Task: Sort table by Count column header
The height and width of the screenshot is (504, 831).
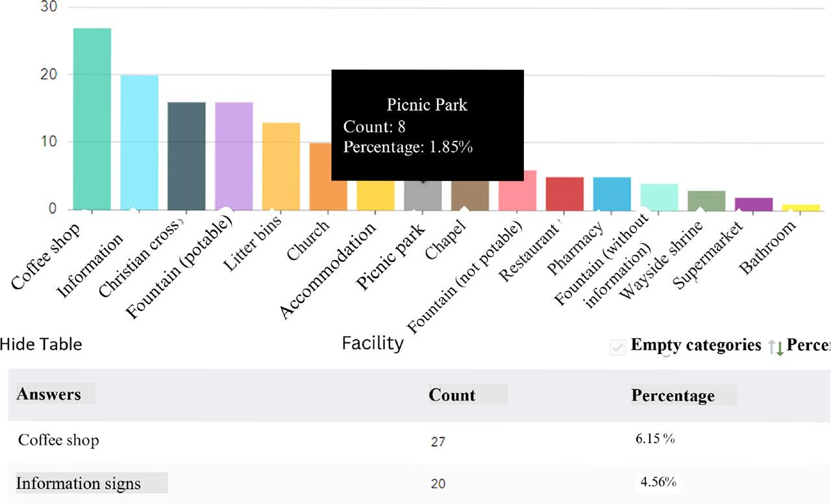Action: tap(453, 395)
